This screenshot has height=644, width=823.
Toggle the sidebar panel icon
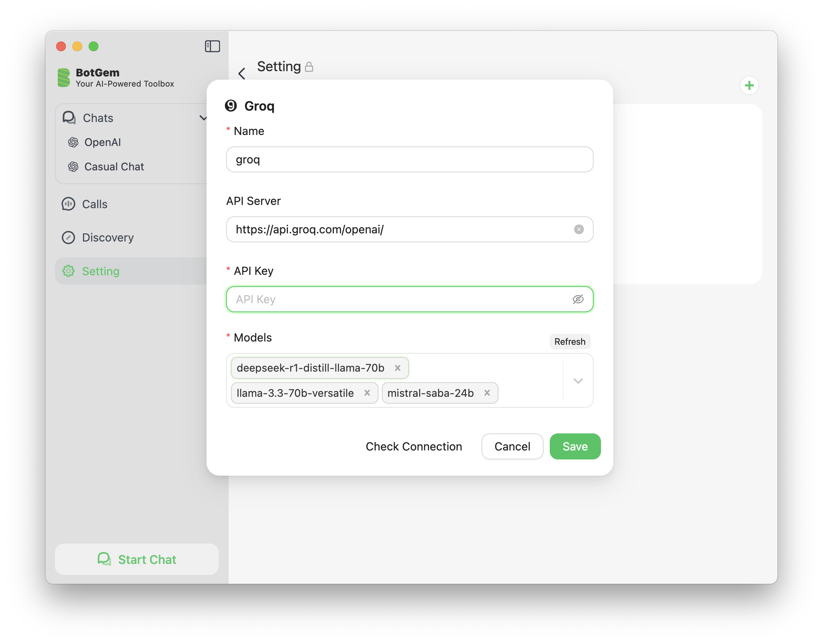pos(212,46)
